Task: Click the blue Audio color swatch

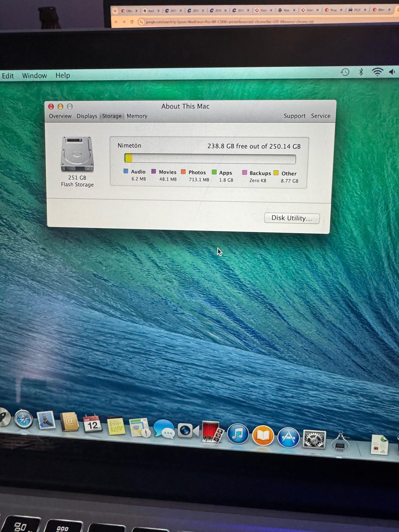Action: pyautogui.click(x=126, y=171)
